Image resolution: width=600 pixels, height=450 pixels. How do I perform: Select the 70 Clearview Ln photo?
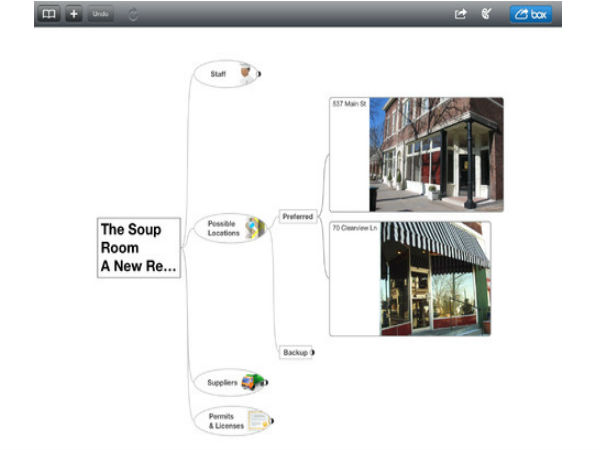(x=434, y=278)
